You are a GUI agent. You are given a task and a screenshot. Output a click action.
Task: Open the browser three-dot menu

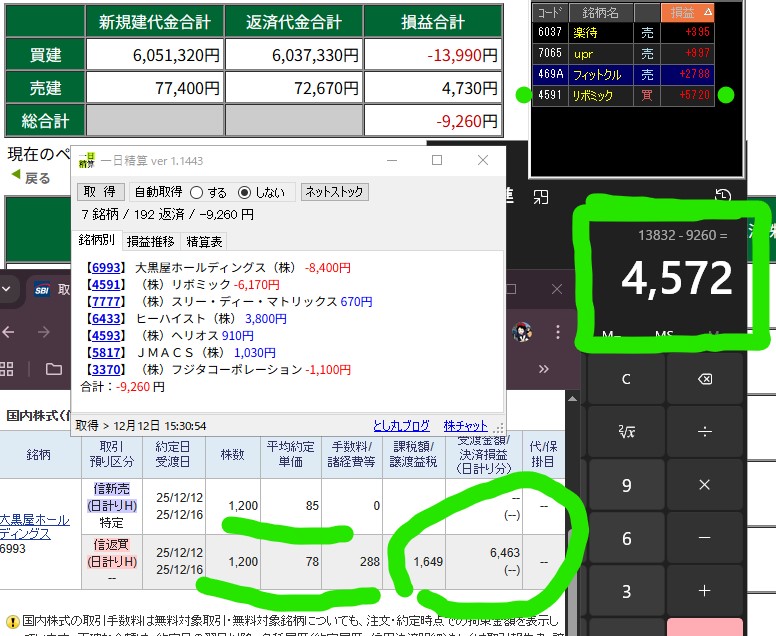click(560, 333)
